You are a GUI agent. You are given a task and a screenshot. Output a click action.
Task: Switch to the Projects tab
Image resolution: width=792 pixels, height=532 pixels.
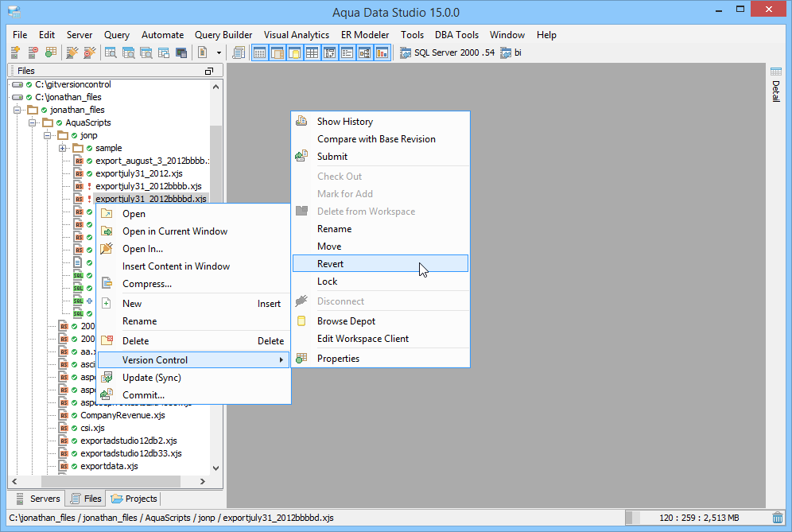134,499
